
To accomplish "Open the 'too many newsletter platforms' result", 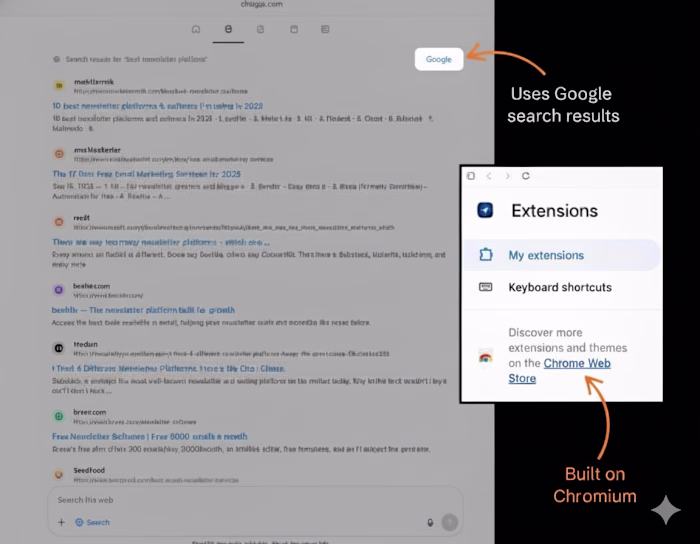I will (161, 242).
